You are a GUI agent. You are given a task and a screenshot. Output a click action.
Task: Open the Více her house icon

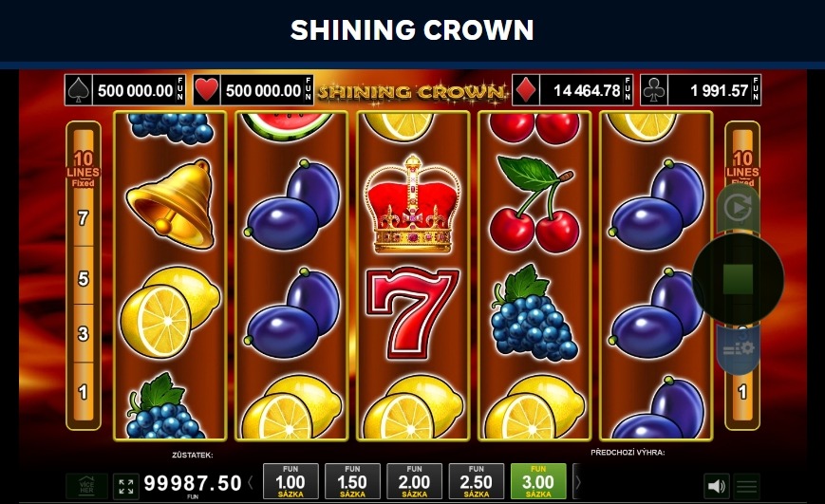tap(86, 486)
